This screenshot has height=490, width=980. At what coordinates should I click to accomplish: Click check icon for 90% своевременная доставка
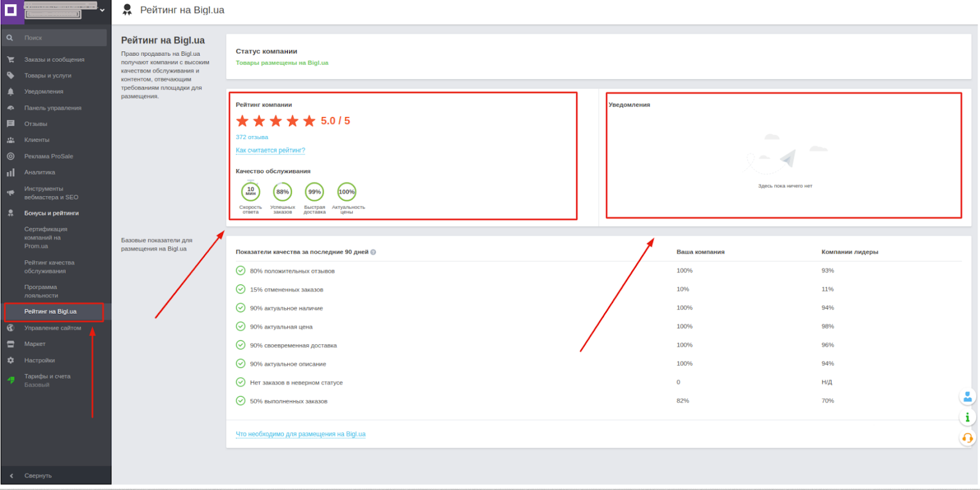click(x=241, y=345)
